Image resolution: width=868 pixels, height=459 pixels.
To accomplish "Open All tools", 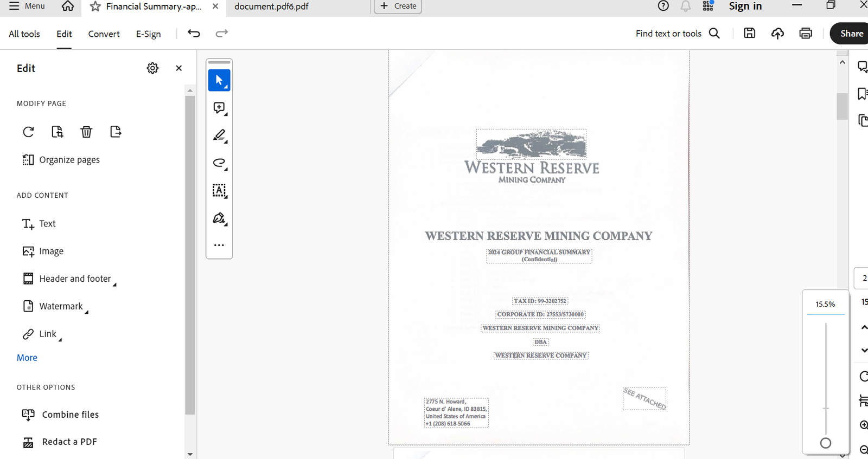I will (24, 34).
